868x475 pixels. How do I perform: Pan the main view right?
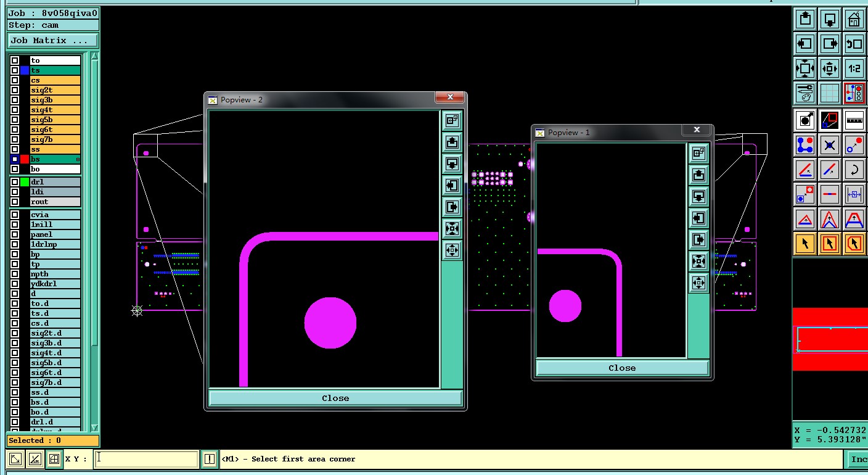[830, 44]
